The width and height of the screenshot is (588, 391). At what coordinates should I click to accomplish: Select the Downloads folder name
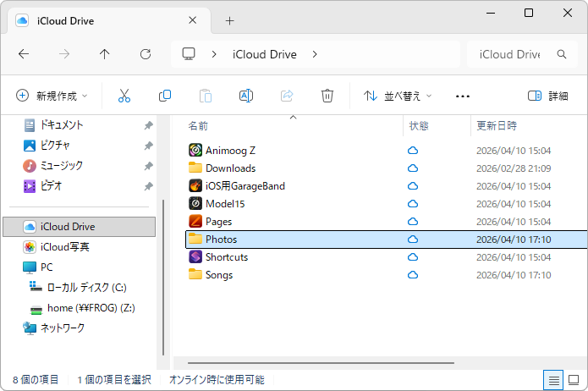click(x=231, y=168)
